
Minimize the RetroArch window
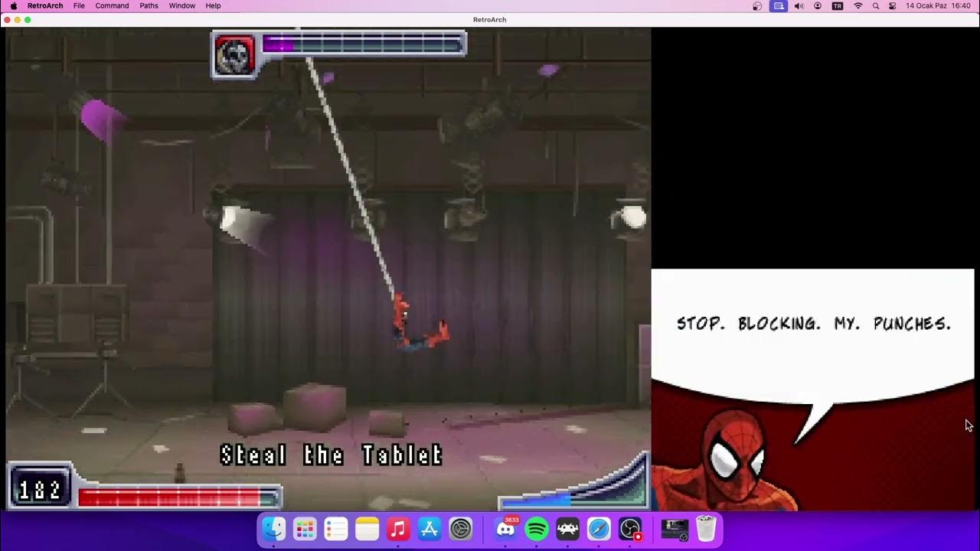point(18,20)
